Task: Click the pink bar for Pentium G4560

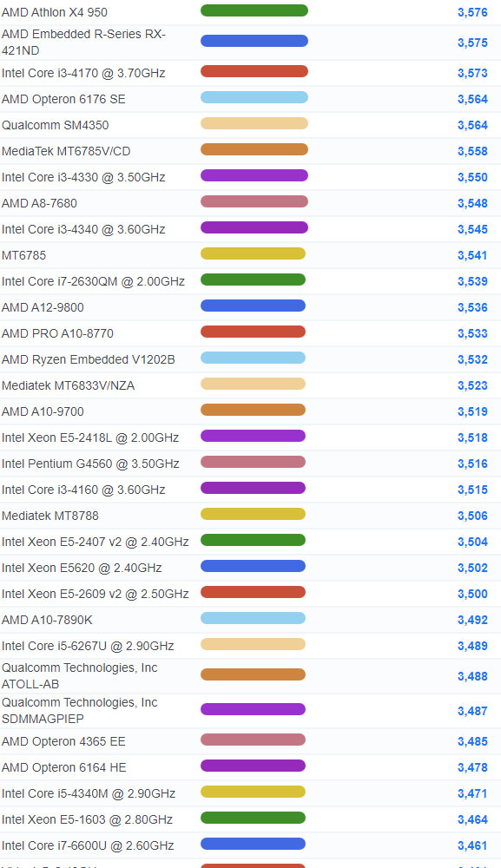Action: (253, 462)
